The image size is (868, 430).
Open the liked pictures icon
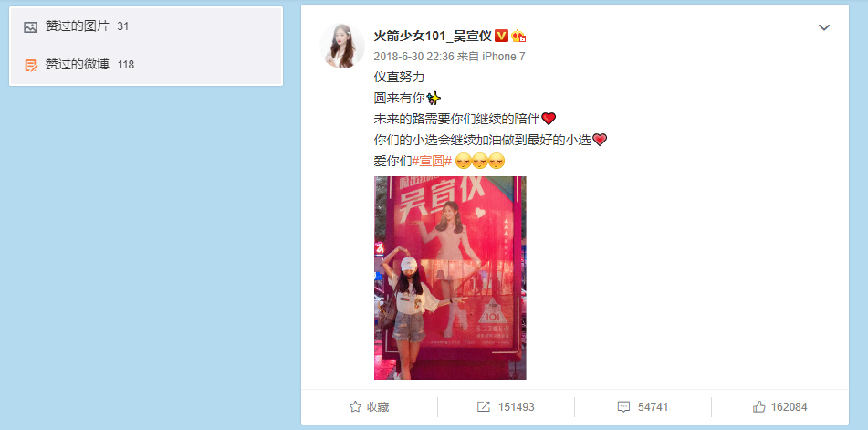pyautogui.click(x=30, y=27)
